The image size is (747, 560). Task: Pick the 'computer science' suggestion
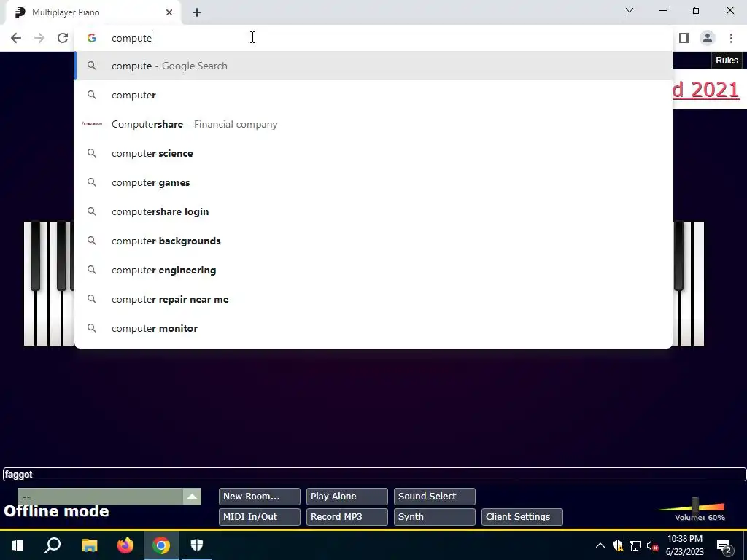click(373, 153)
